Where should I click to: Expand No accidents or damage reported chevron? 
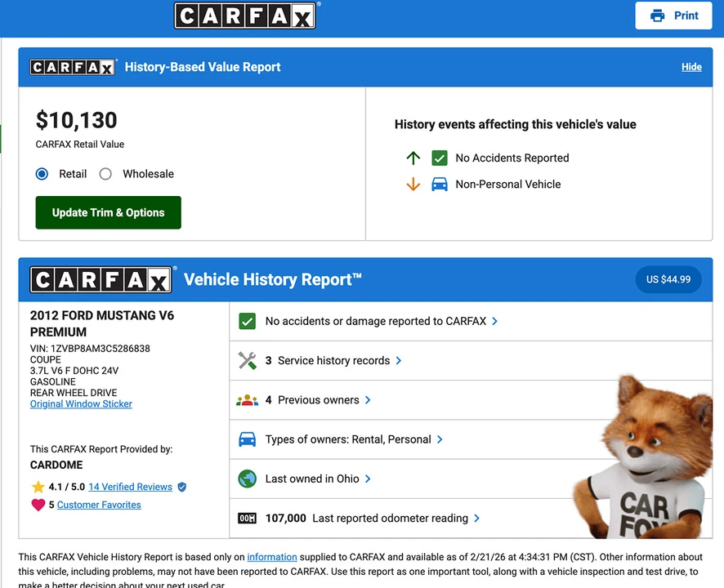[x=495, y=321]
